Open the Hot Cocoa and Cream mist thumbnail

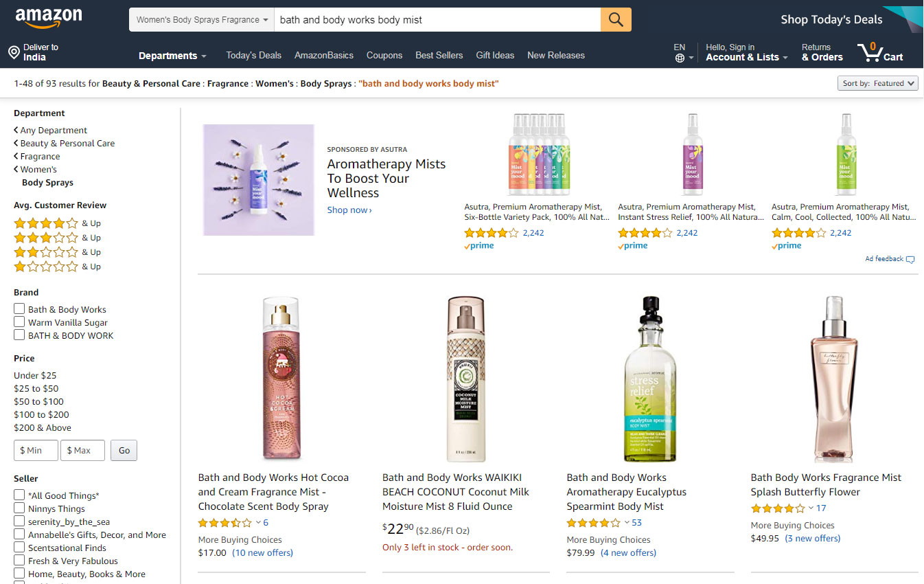[x=281, y=379]
